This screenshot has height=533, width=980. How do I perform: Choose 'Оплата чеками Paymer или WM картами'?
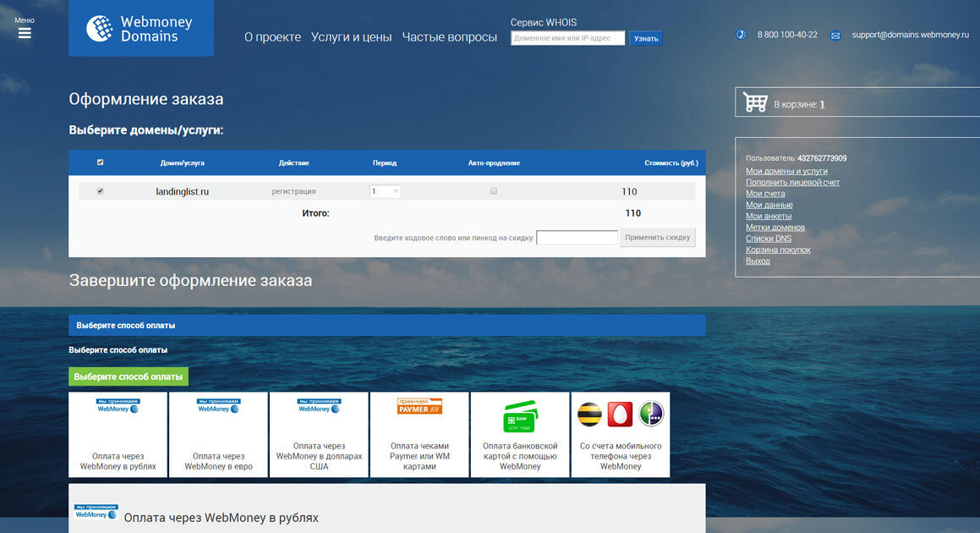click(419, 435)
